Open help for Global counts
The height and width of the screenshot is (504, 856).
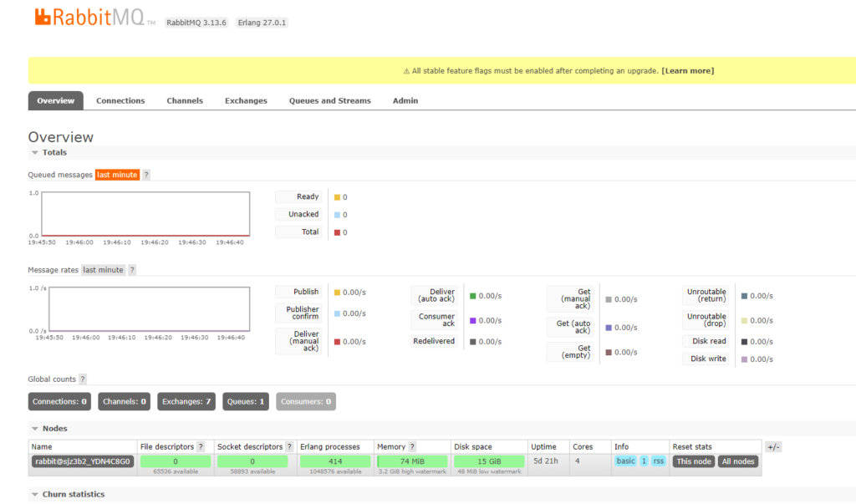83,379
